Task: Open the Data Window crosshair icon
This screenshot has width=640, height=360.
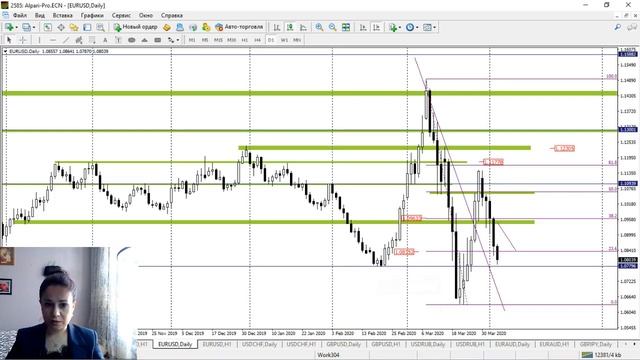Action: (61, 27)
